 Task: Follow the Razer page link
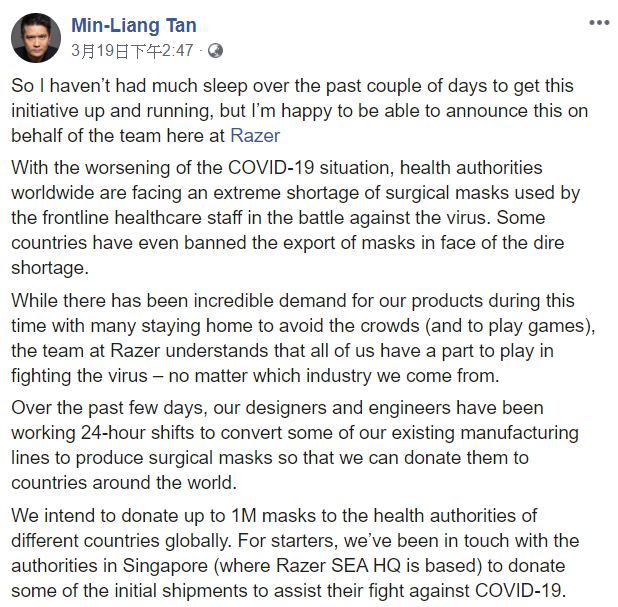256,136
